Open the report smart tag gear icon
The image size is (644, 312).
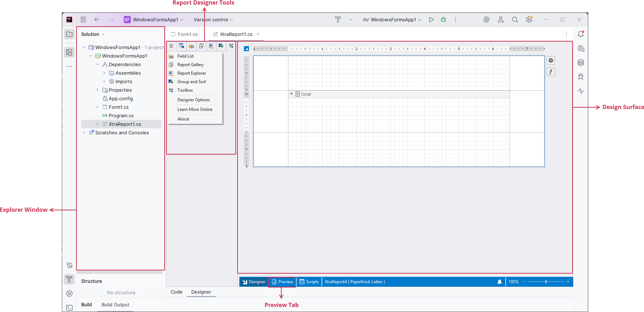(551, 60)
